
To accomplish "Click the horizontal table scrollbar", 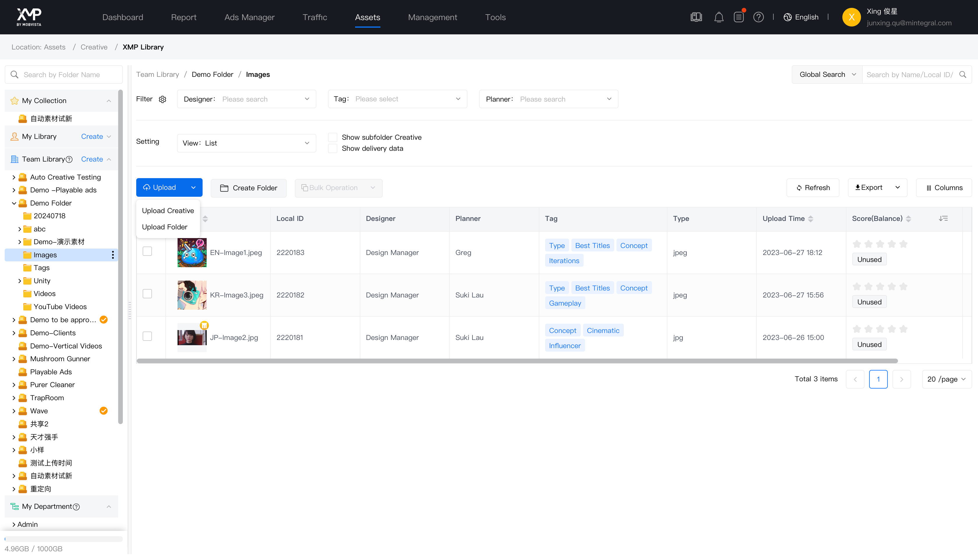I will 517,361.
